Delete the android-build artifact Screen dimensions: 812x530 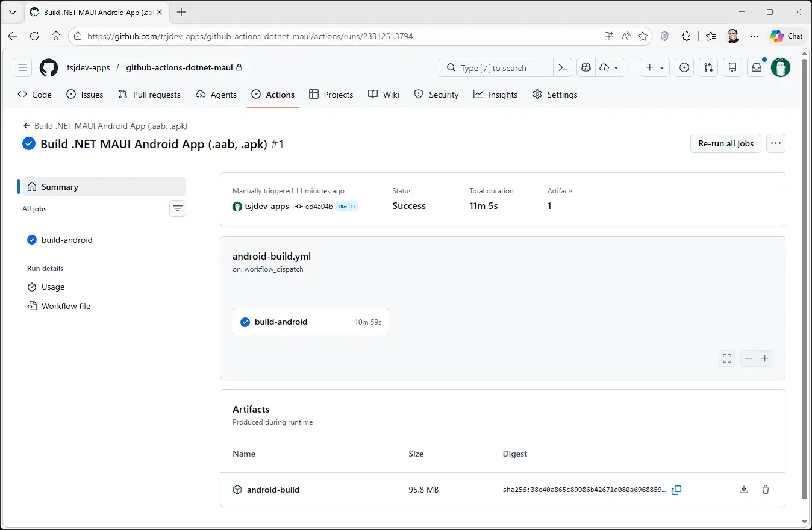[x=766, y=490]
